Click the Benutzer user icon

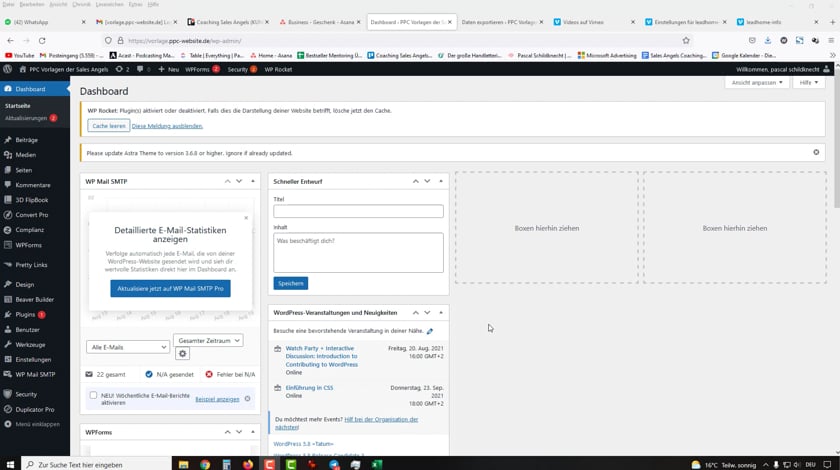(x=8, y=330)
